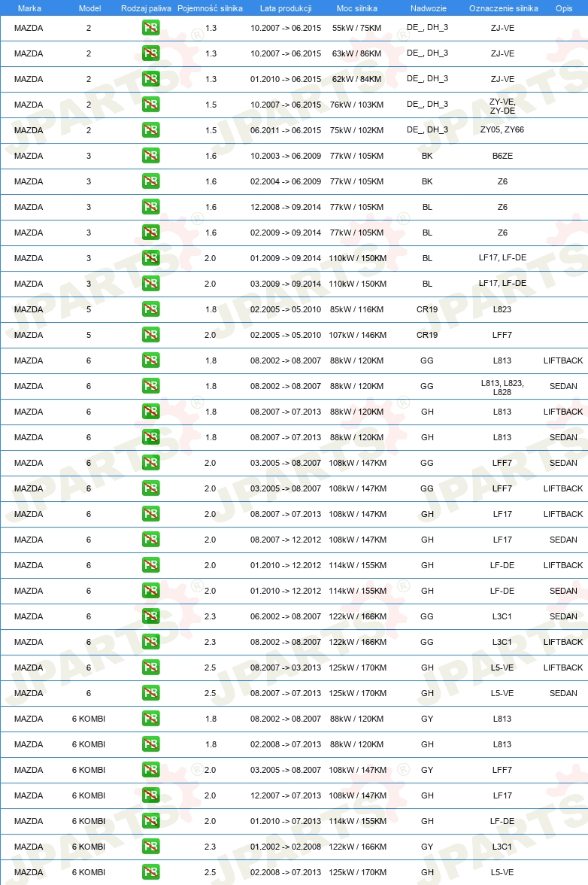Click 'LIFTBACK' in the 08.2007 -> 03.2013 row
This screenshot has height=885, width=588.
click(x=563, y=668)
